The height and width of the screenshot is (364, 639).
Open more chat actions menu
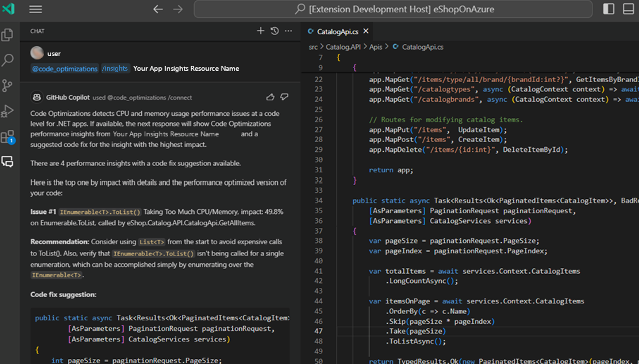[288, 31]
